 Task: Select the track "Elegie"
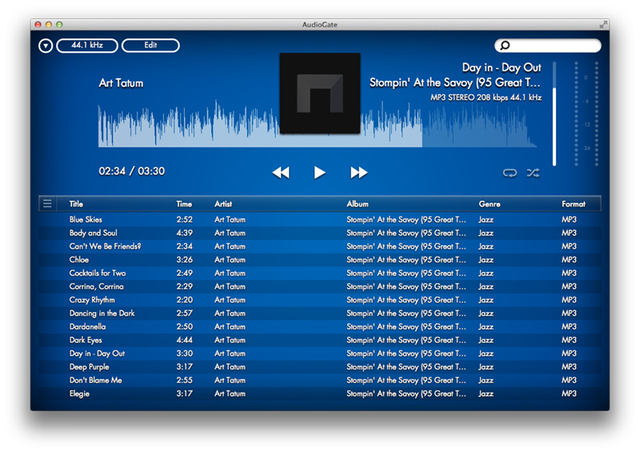tap(320, 394)
